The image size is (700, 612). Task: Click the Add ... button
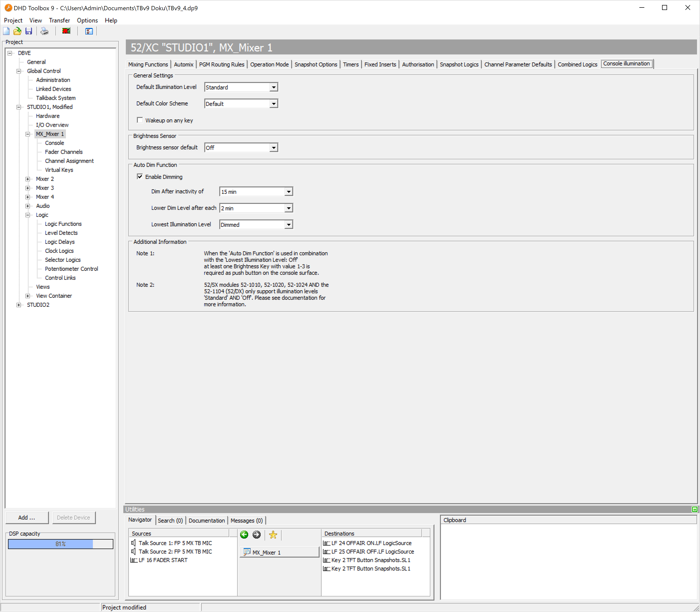pos(27,518)
